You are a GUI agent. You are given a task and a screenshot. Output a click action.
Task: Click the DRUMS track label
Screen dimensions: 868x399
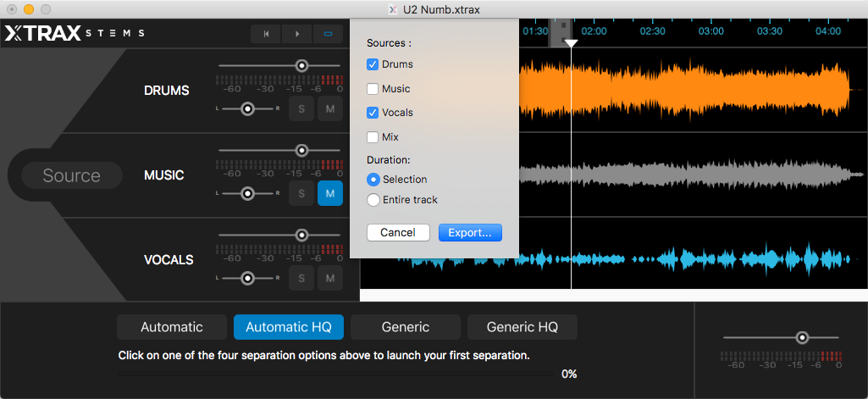(x=167, y=90)
